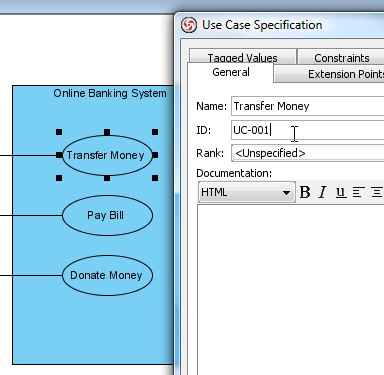Viewport: 384px width, 375px height.
Task: Select the General tab
Action: [x=231, y=72]
